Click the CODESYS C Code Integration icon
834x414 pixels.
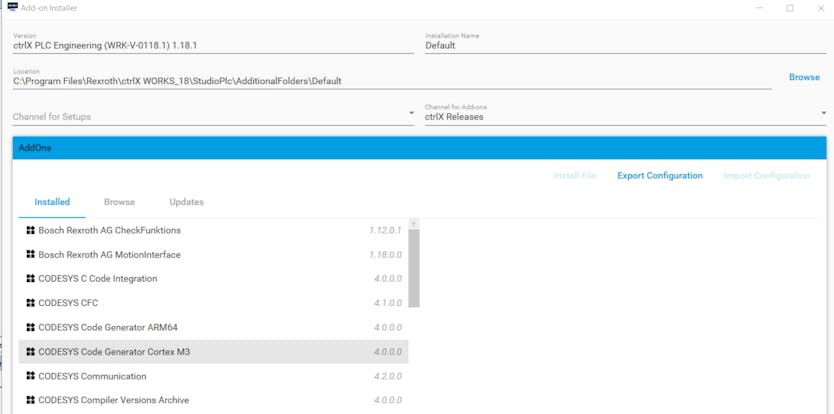click(30, 279)
